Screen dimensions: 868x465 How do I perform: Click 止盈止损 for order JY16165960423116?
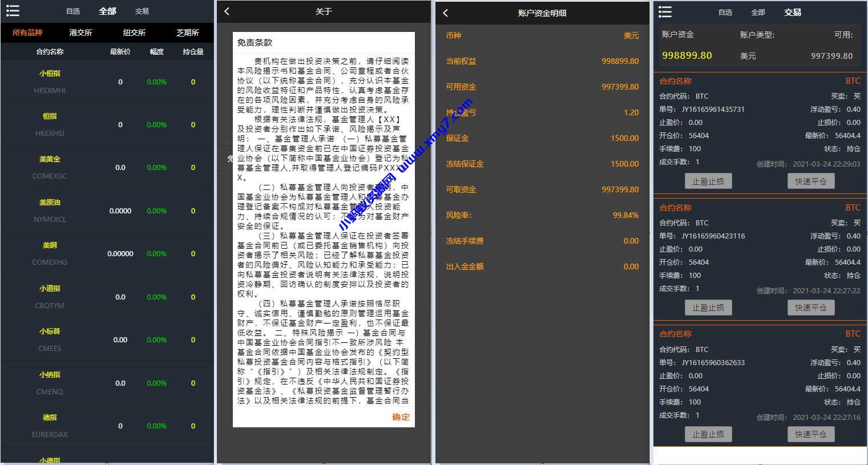pos(708,308)
